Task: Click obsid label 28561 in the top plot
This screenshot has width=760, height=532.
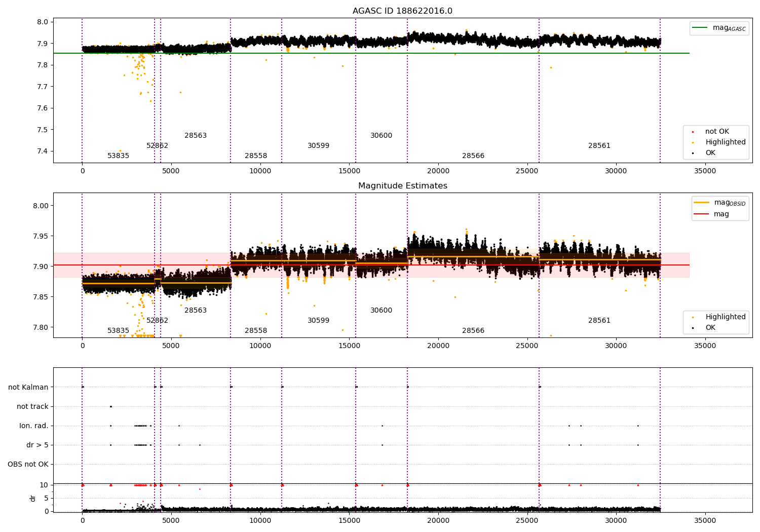Action: 599,146
